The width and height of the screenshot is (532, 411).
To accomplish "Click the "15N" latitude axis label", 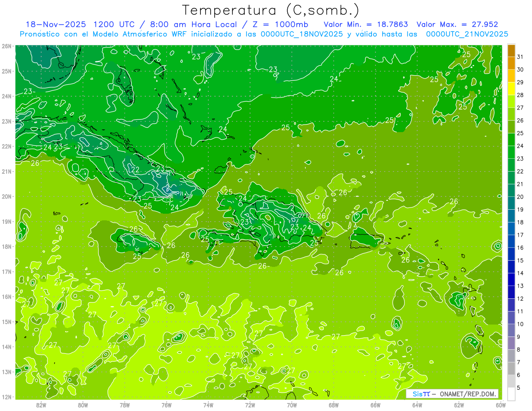I will click(6, 321).
